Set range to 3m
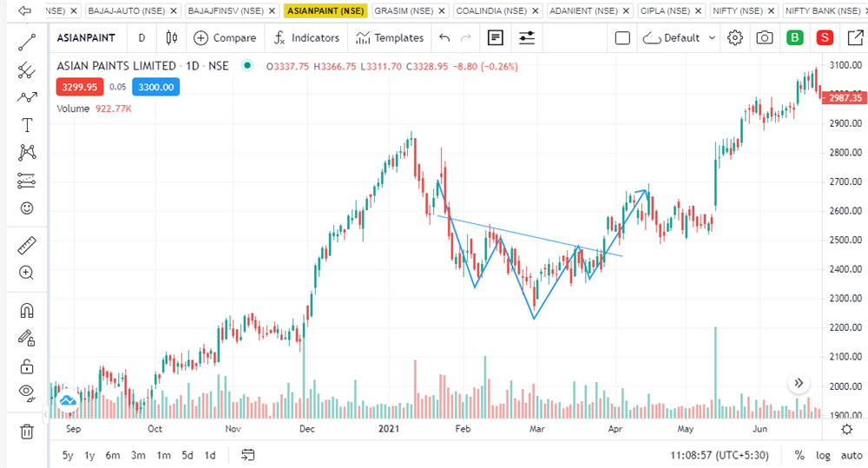The width and height of the screenshot is (868, 468). point(138,455)
